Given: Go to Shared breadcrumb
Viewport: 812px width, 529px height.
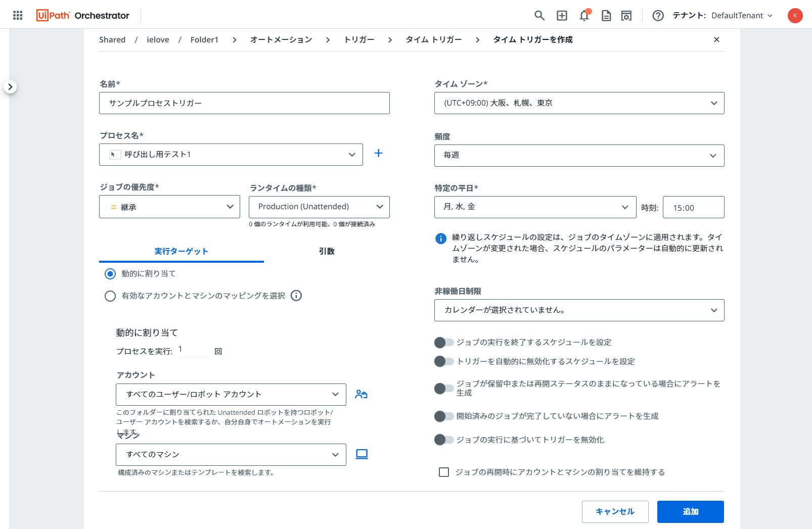Looking at the screenshot, I should pyautogui.click(x=112, y=39).
